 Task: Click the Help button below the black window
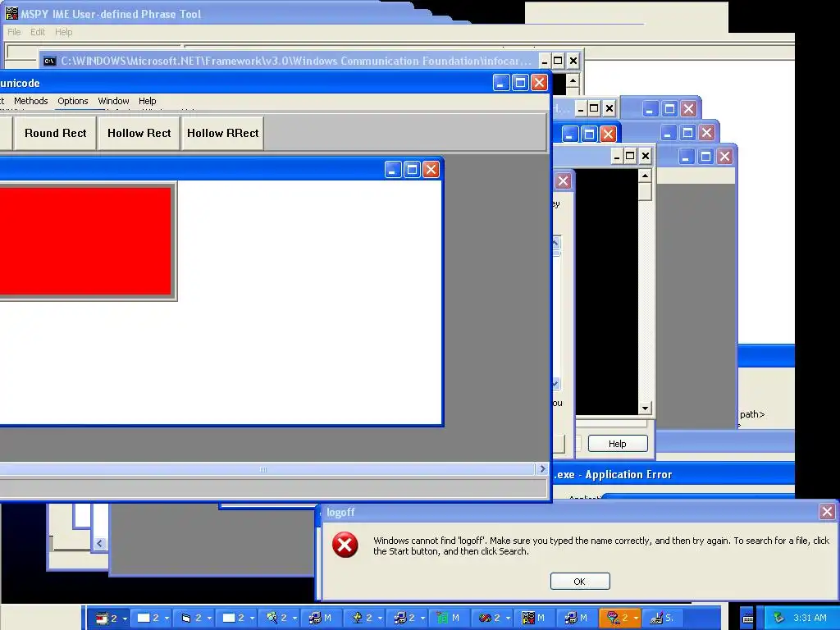pos(618,444)
